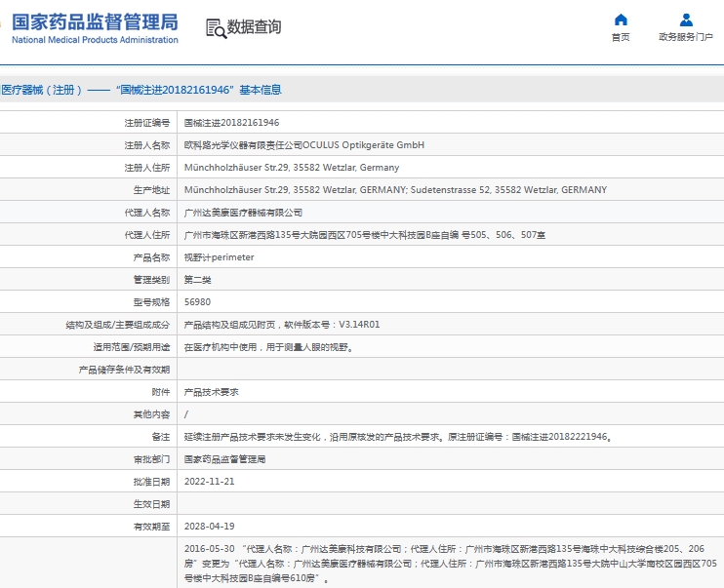724x588 pixels.
Task: Click the 数据查询 search document icon
Action: tap(216, 28)
